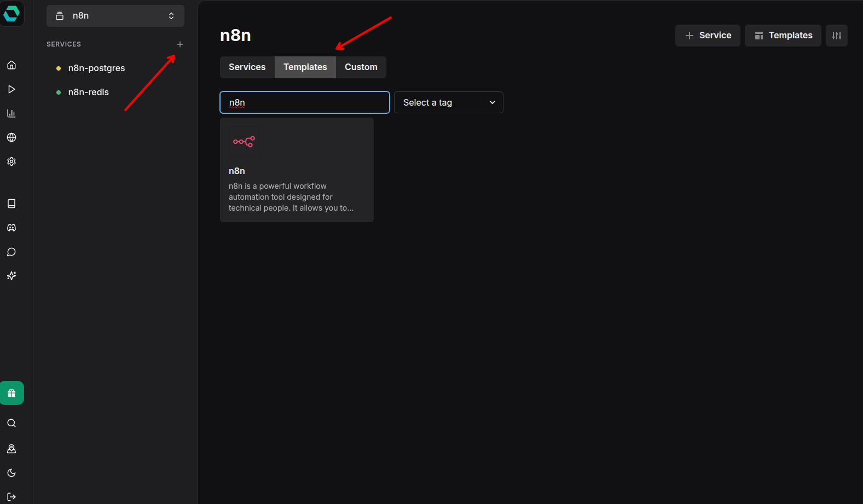
Task: Click the n8n workflow logo icon
Action: coord(244,142)
